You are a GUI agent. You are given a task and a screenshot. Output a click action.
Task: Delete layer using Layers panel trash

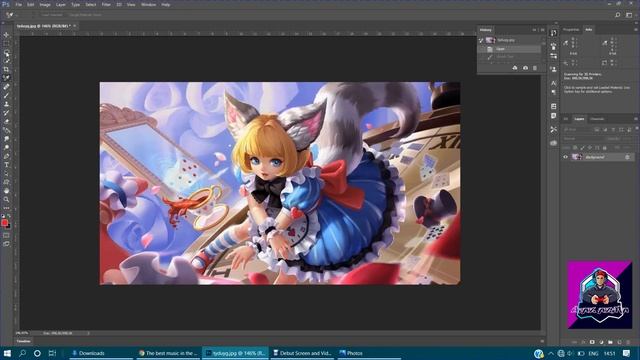click(x=629, y=342)
